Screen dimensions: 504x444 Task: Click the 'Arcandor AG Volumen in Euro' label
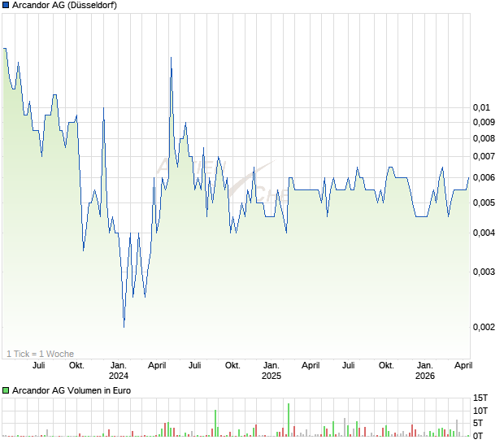[x=72, y=390]
